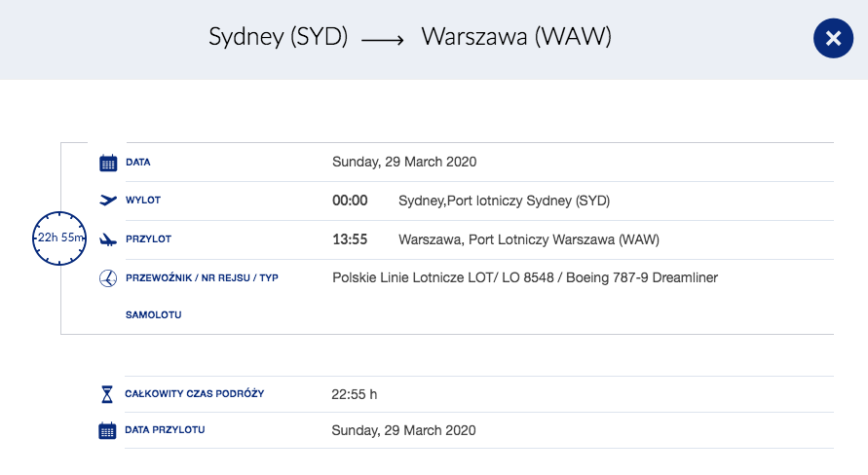Click the CAŁKOWITY CZAS PODRÓŻY label
The height and width of the screenshot is (475, 868).
click(194, 393)
